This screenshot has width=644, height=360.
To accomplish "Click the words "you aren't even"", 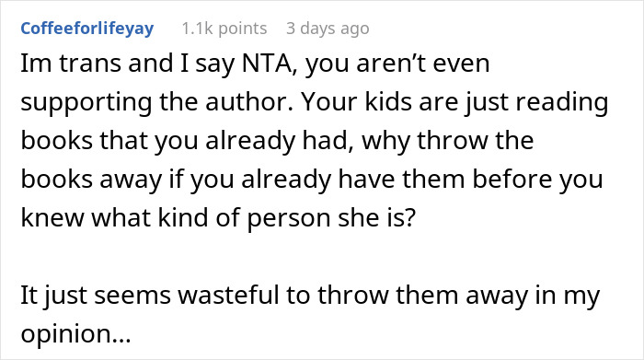I will click(397, 64).
